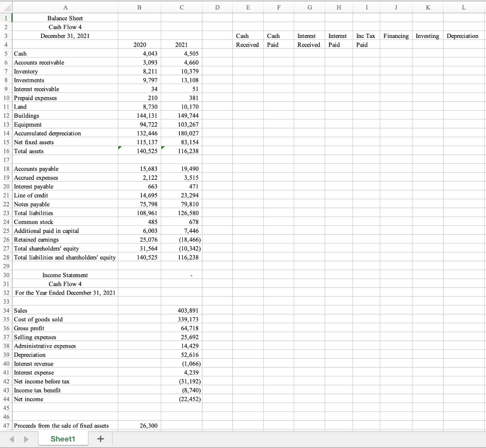Click Interest expense label
The image size is (486, 448).
pyautogui.click(x=34, y=373)
